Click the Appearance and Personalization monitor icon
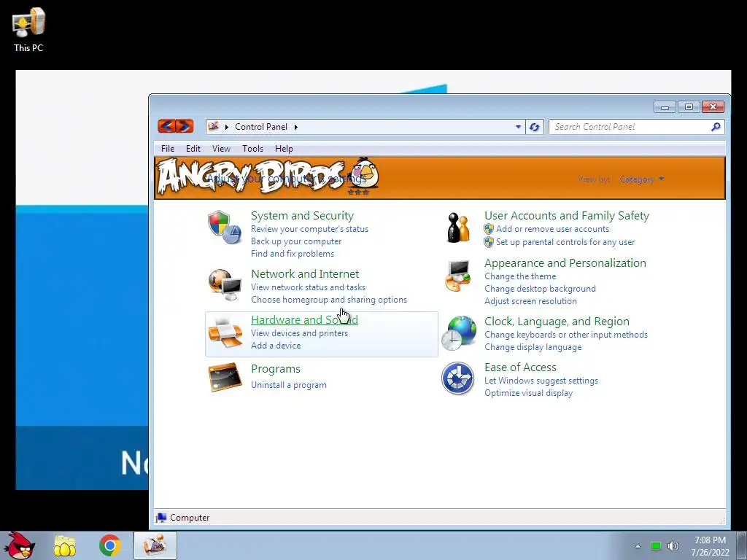Screen dimensions: 747x560 pyautogui.click(x=458, y=275)
